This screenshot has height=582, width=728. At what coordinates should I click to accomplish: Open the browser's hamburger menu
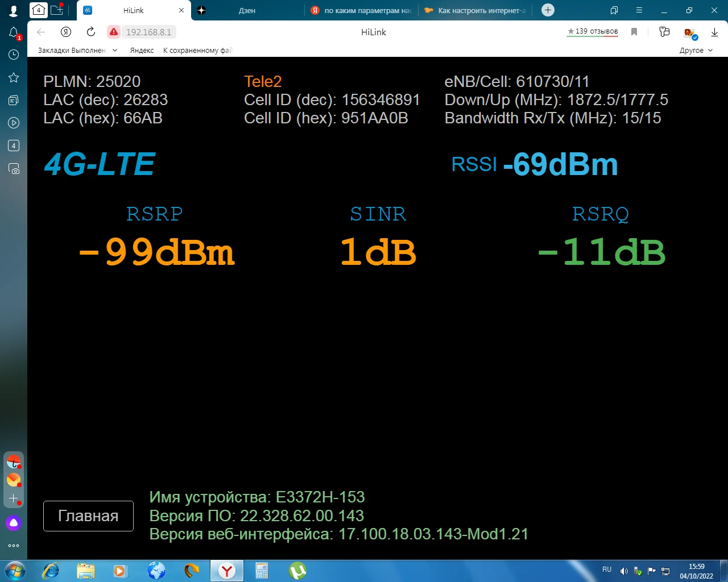pyautogui.click(x=639, y=10)
